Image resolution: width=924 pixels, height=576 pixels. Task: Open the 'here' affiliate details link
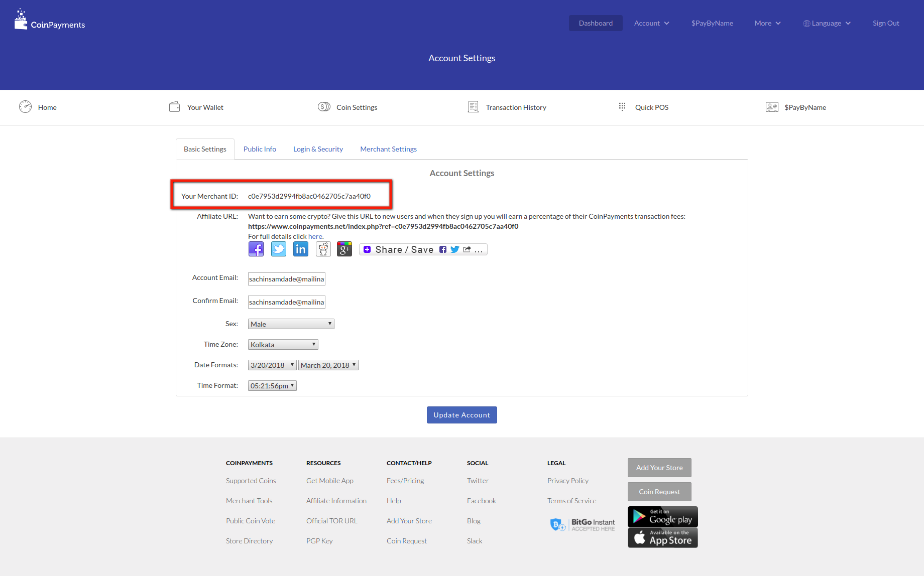[x=315, y=236]
